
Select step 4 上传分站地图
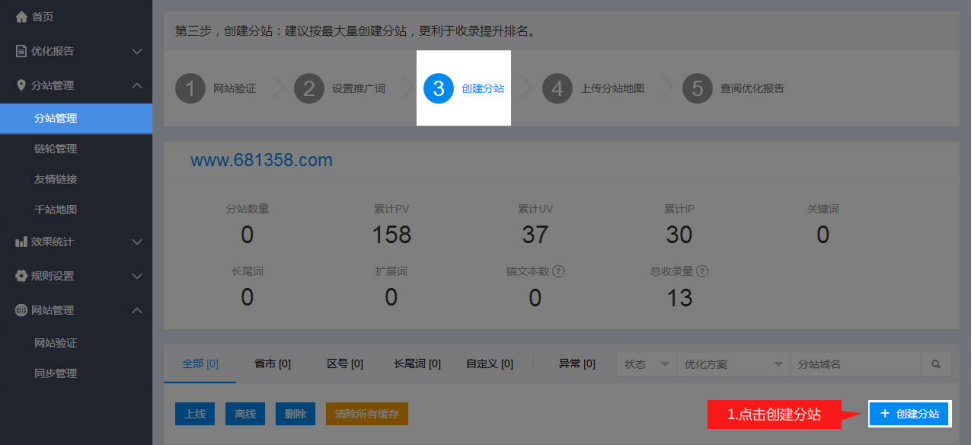pyautogui.click(x=594, y=88)
